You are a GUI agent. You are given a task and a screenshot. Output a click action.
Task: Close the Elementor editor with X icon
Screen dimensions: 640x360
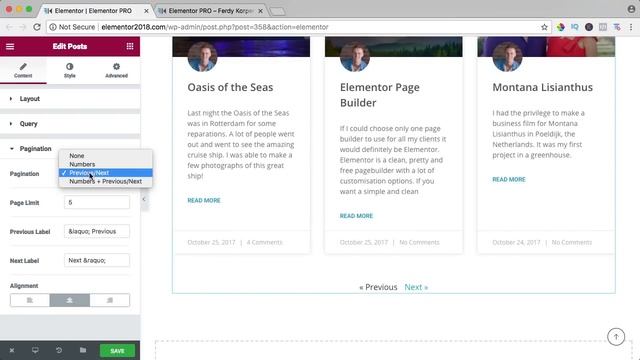click(x=12, y=351)
